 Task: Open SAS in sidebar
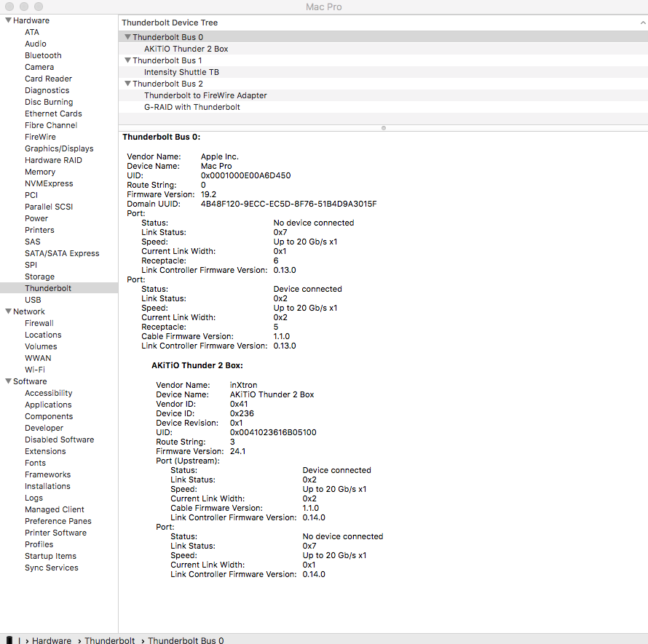33,242
